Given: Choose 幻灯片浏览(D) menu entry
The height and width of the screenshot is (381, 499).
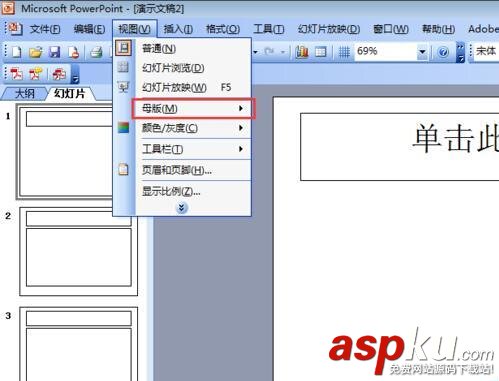Looking at the screenshot, I should (193, 68).
